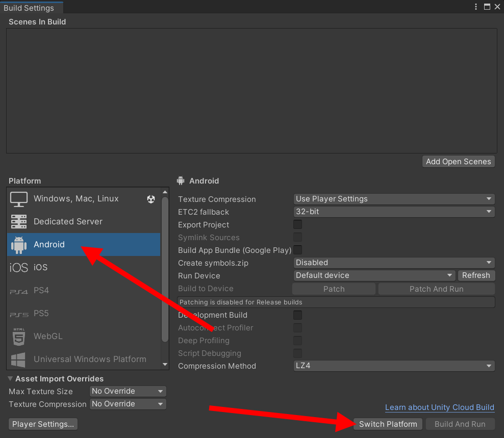Click the platform list scrollbar thumb
Screen dimensions: 504x438
pyautogui.click(x=165, y=269)
